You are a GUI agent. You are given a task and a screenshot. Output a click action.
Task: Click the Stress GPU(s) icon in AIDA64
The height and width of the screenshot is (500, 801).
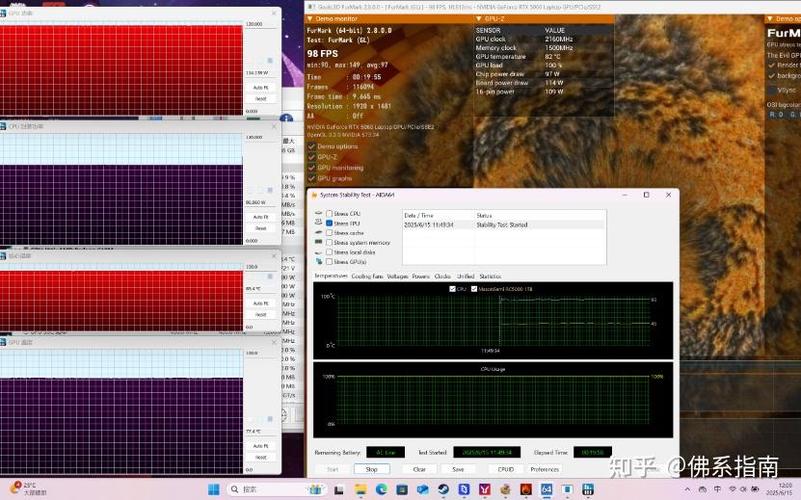pyautogui.click(x=319, y=262)
